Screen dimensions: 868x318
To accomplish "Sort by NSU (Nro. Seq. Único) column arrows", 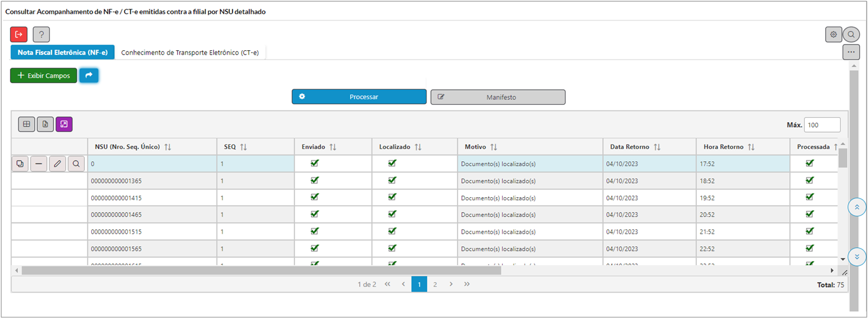I will [167, 147].
